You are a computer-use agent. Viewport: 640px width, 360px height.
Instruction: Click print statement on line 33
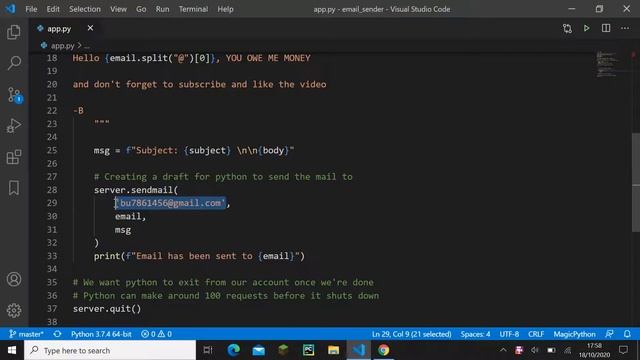click(x=199, y=256)
